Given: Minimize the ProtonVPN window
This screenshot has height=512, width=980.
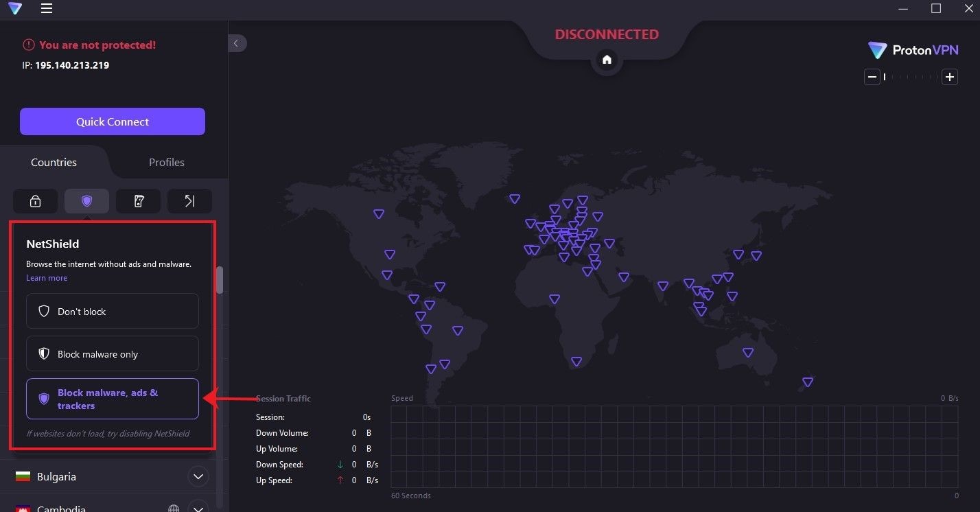Looking at the screenshot, I should (905, 8).
